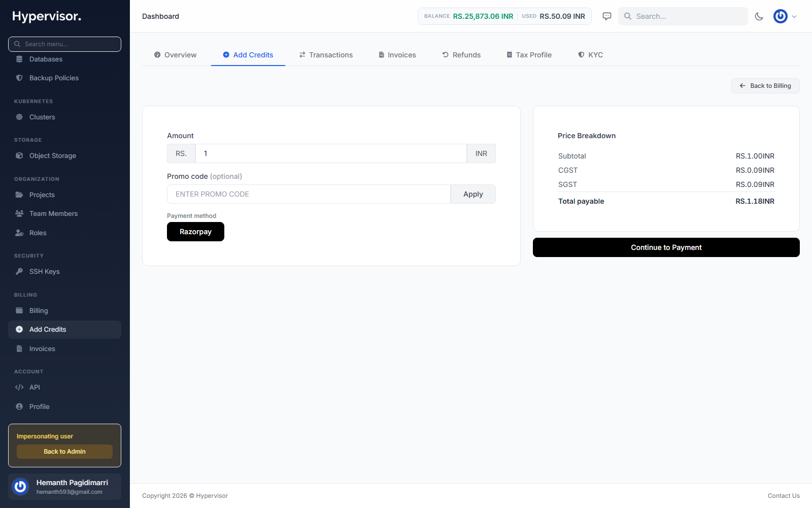Open SSH Keys in the sidebar
Screen dimensions: 812x508
64,271
